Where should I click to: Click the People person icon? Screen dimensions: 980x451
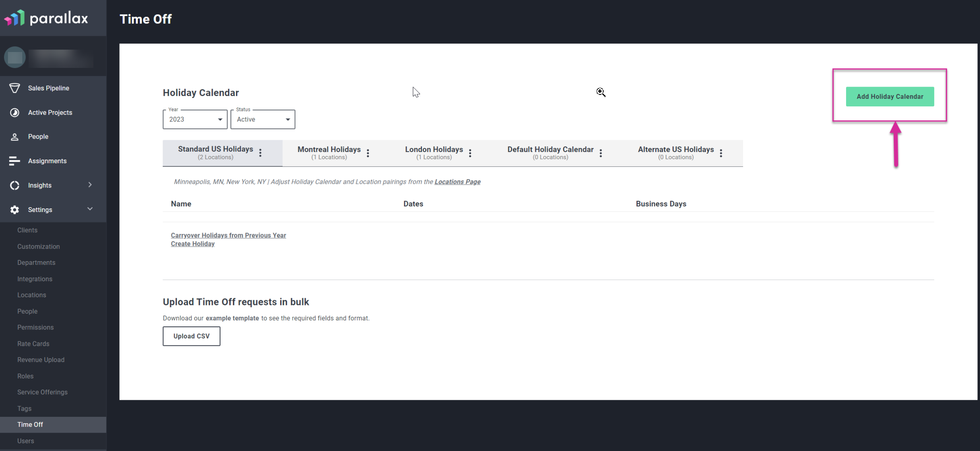(x=15, y=137)
